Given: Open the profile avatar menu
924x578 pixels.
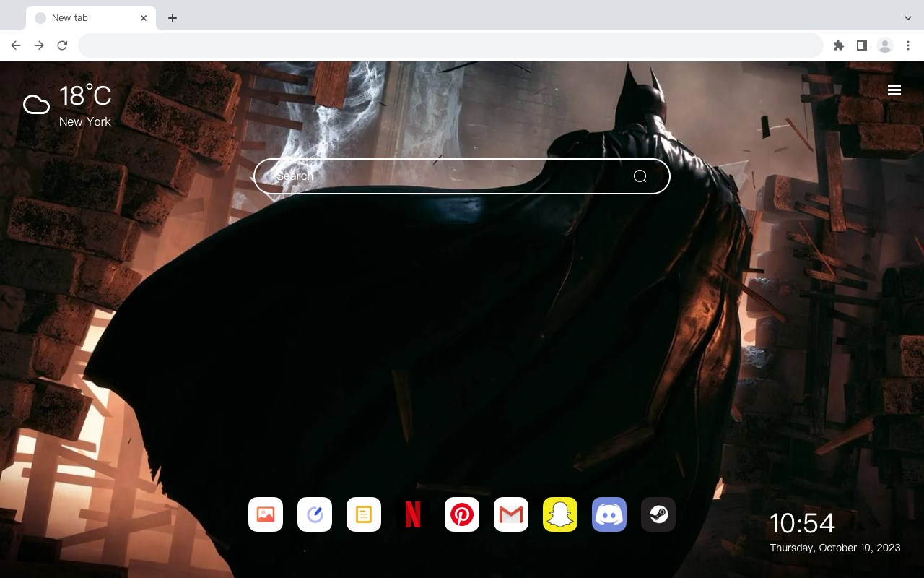Looking at the screenshot, I should pos(885,46).
